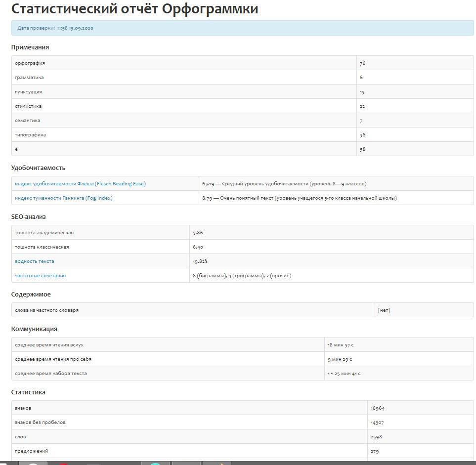Click the 'знаков без пробелов' value 14307
476x465 pixels.
coord(377,423)
